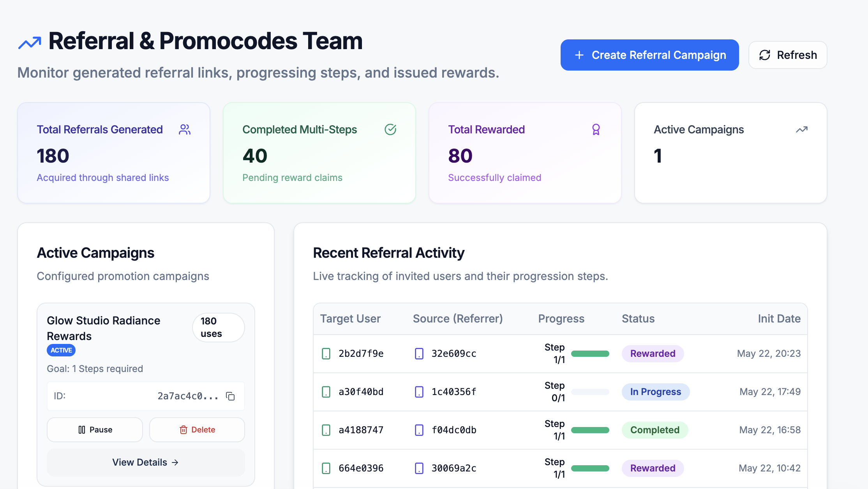Click the trend icon in Active Campaigns stat card
This screenshot has width=868, height=489.
coord(802,129)
